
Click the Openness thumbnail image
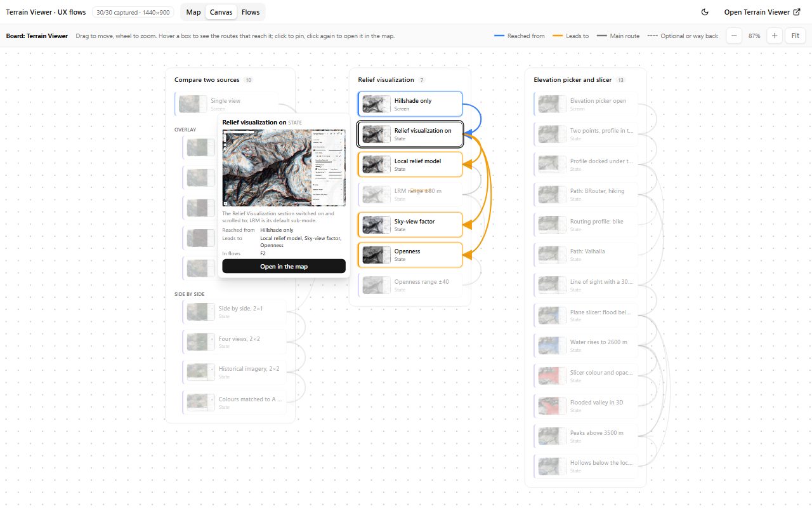[x=376, y=255]
